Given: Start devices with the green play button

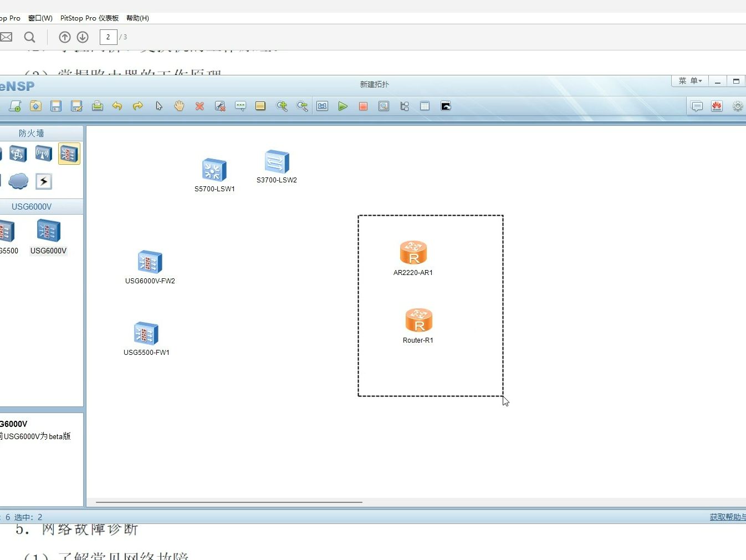Looking at the screenshot, I should tap(343, 106).
